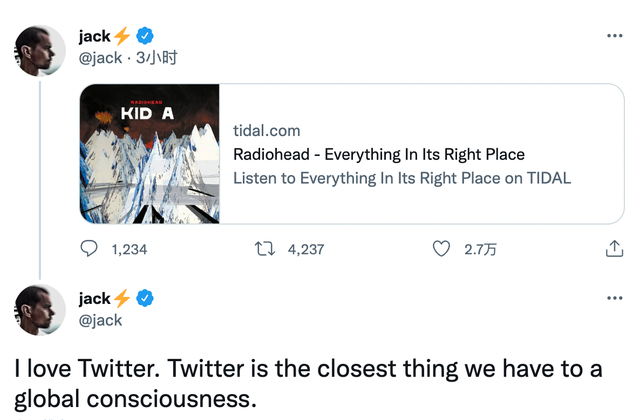Click the 3小时 timestamp
Image resolution: width=640 pixels, height=420 pixels.
[156, 58]
